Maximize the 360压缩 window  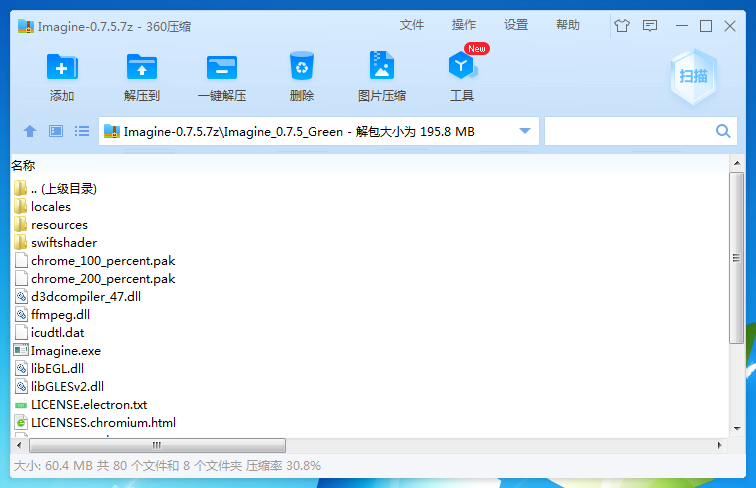[706, 26]
